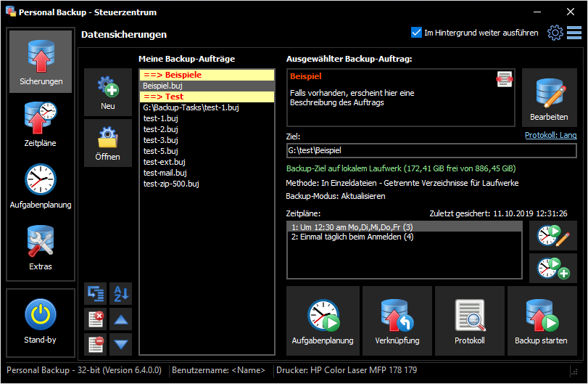Click the Ziel path field G:\test\Beispiel
588x384 pixels.
coord(431,150)
